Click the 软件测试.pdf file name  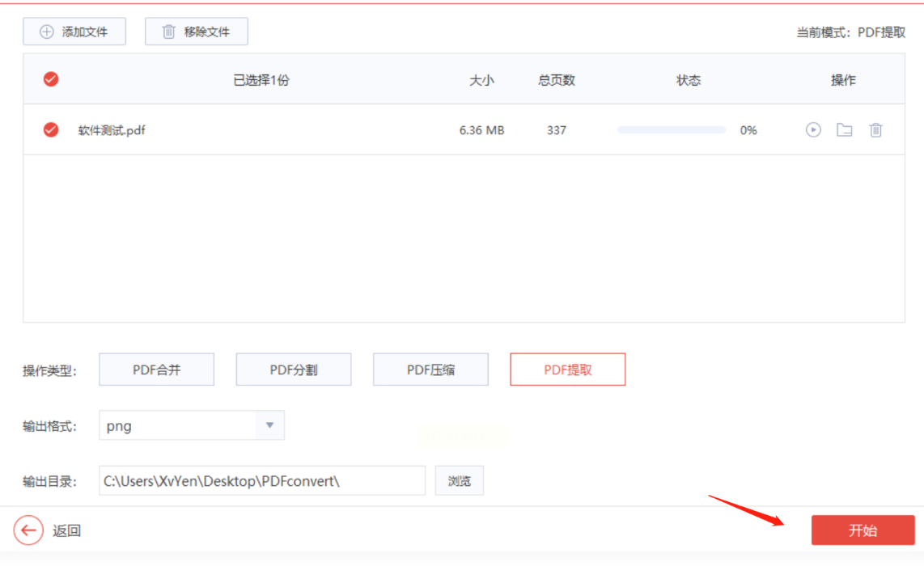(x=112, y=130)
